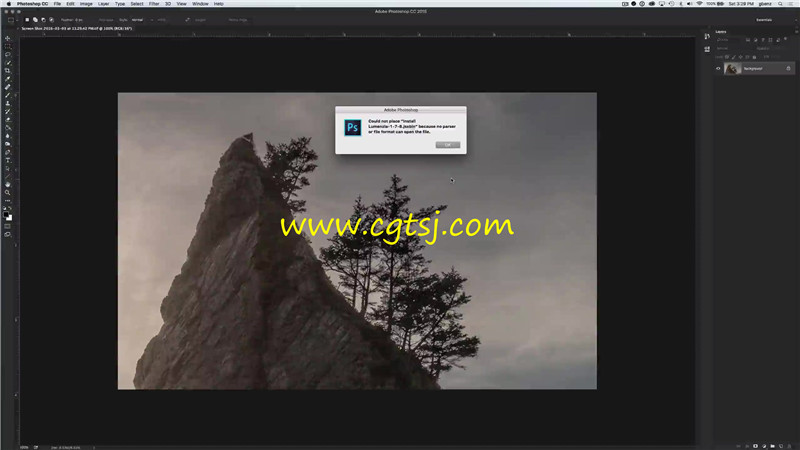Select the Crop tool

coord(8,70)
